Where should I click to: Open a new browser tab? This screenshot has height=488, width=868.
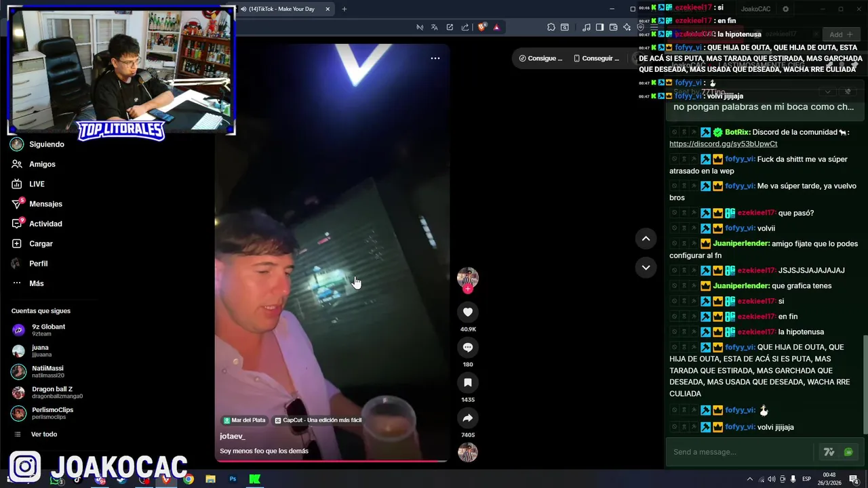point(344,9)
